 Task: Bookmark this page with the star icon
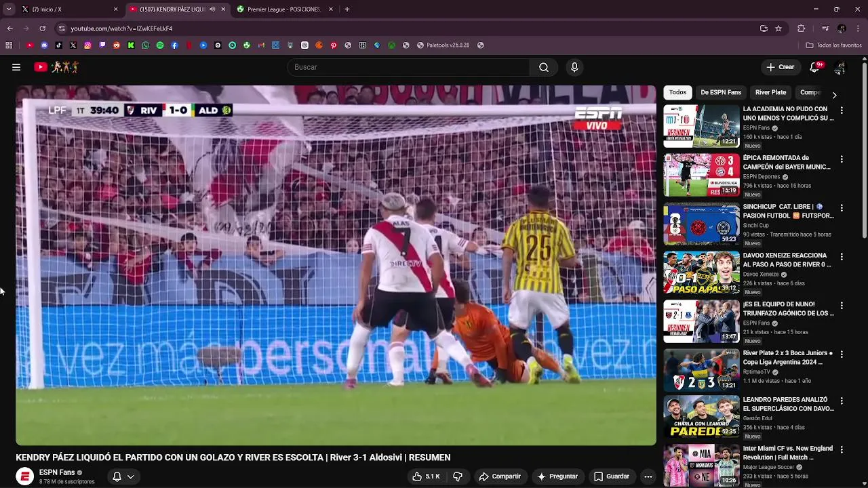coord(778,28)
